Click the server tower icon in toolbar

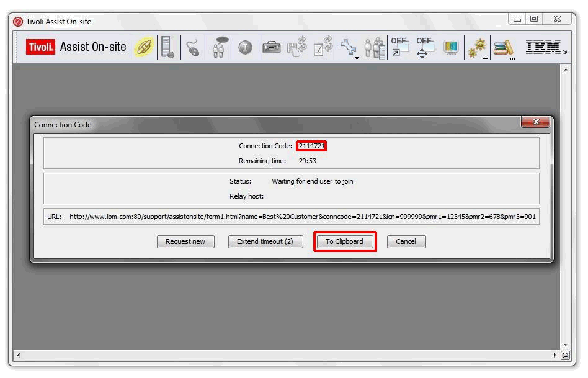coord(167,47)
